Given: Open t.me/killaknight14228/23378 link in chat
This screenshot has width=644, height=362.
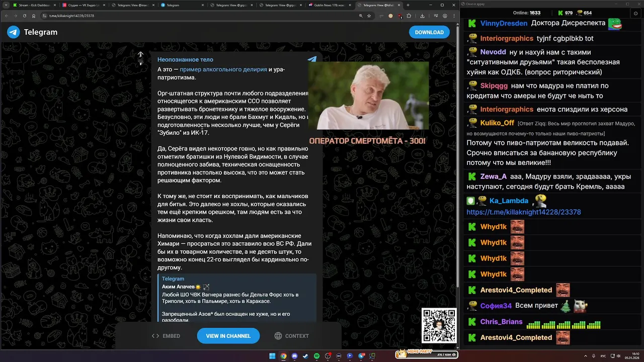Looking at the screenshot, I should (523, 212).
